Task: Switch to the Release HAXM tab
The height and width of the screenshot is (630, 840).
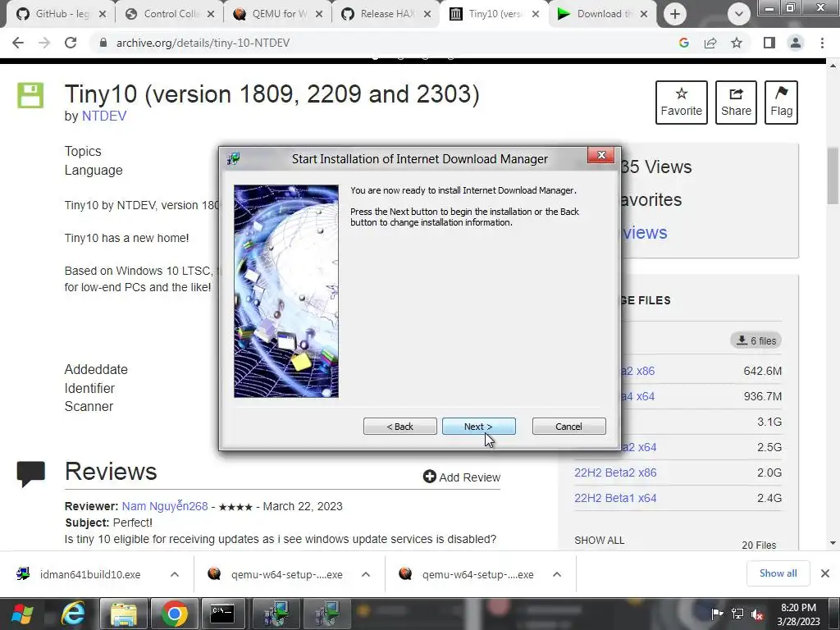Action: point(386,14)
